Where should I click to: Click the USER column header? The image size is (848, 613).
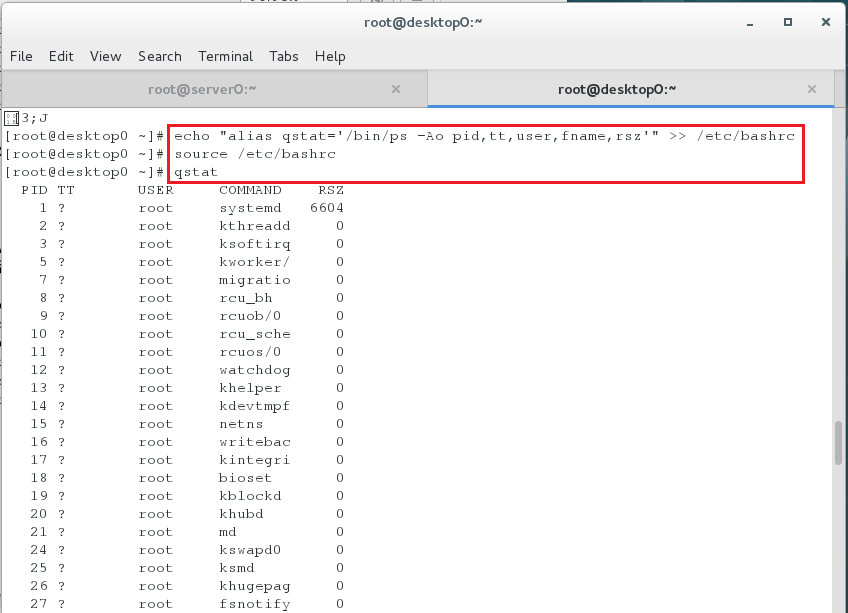(x=156, y=190)
